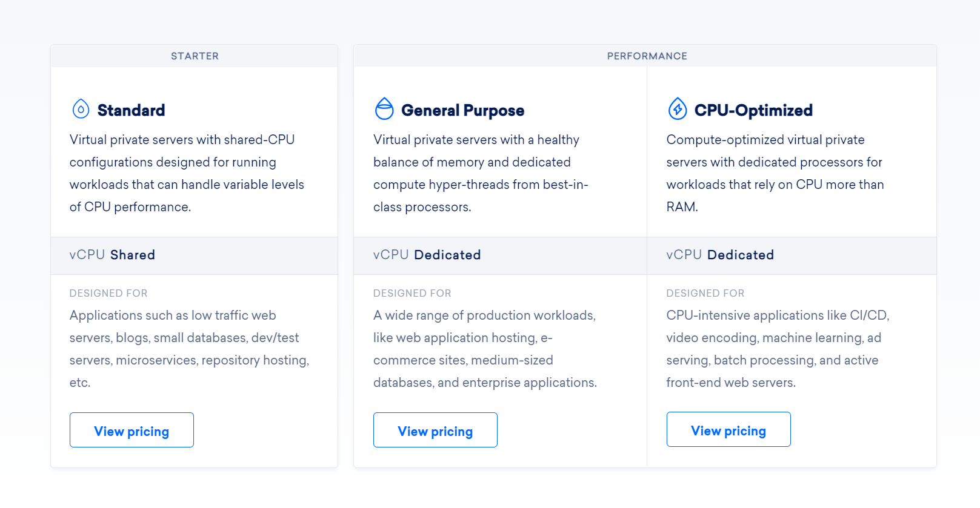980x508 pixels.
Task: Click the Compute-optimized description paragraph
Action: [775, 173]
